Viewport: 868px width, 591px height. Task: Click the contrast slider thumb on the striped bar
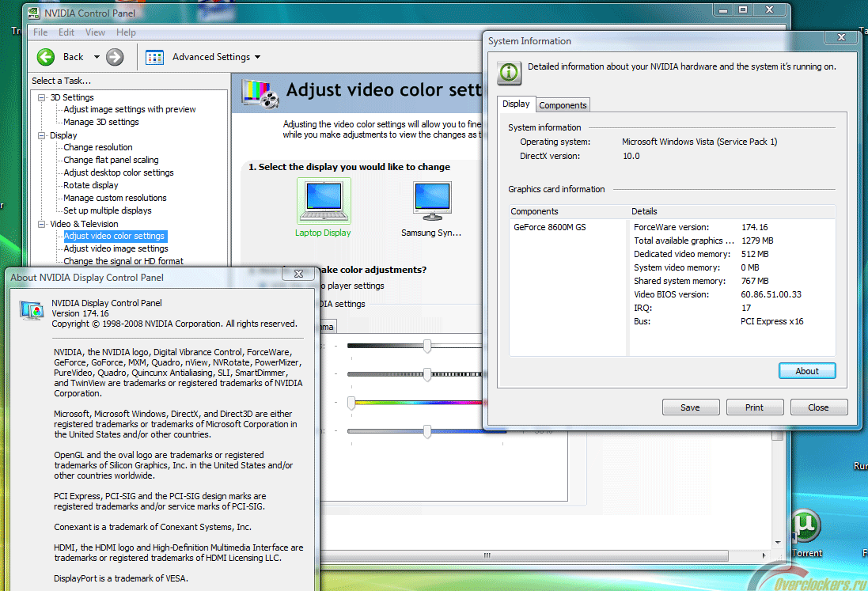[427, 375]
